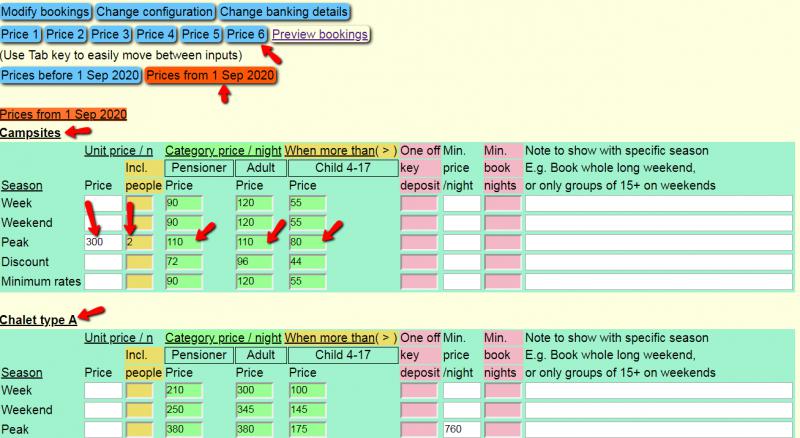Open the Preview bookings link
This screenshot has height=438, width=800.
[x=319, y=34]
